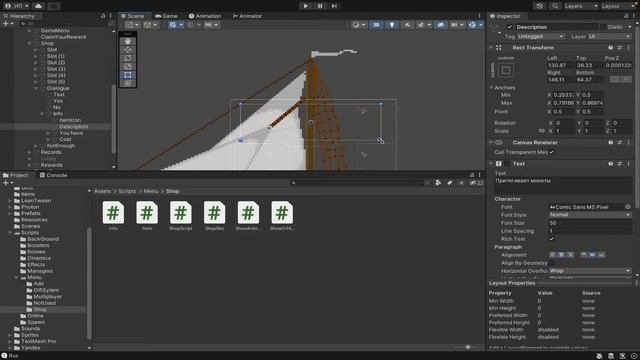Toggle the Text component enabled checkbox
640x360 pixels.
coord(507,164)
